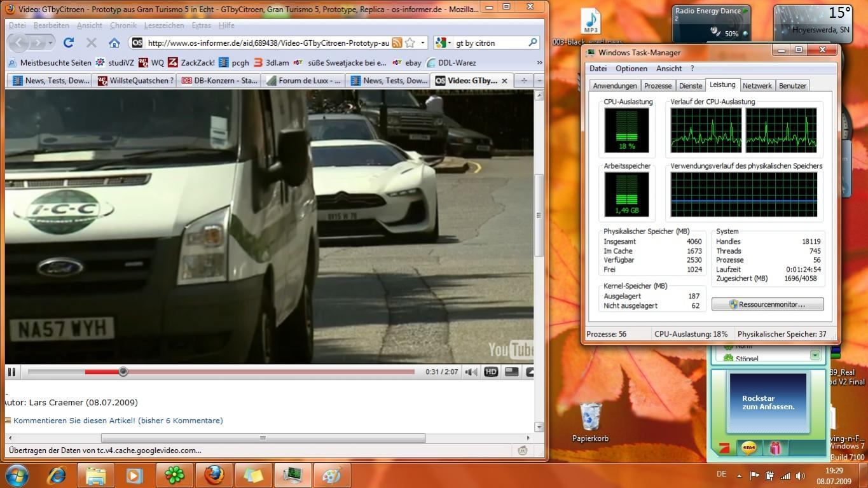Open the history dropdown beside the Forward arrow

pyautogui.click(x=50, y=43)
